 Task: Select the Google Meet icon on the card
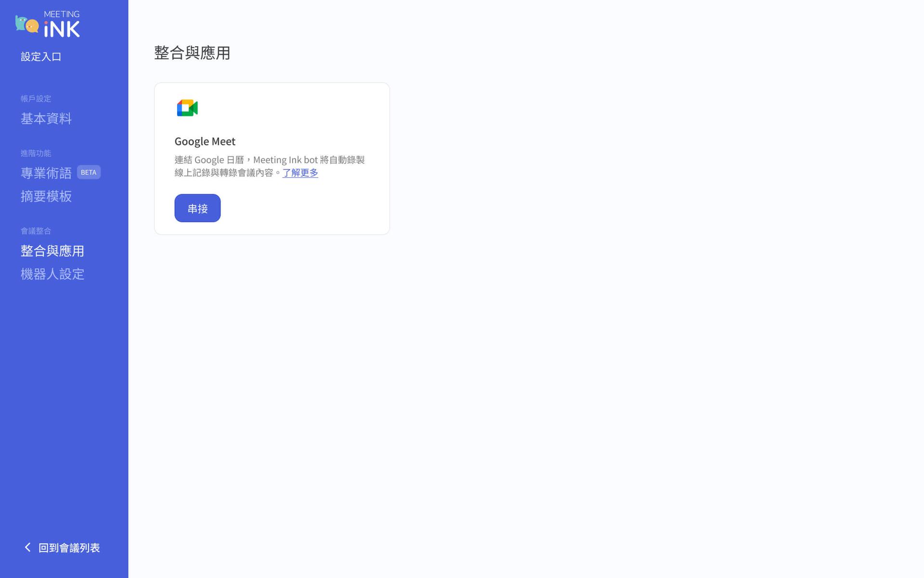tap(187, 107)
